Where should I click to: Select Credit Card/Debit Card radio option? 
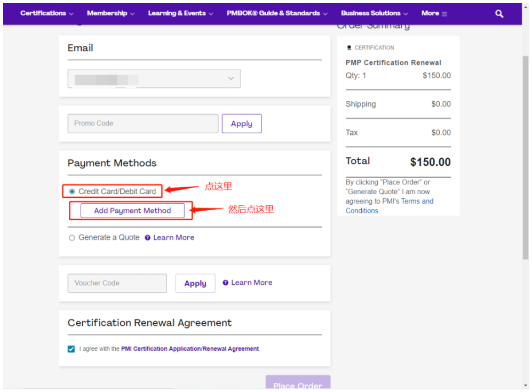point(72,191)
